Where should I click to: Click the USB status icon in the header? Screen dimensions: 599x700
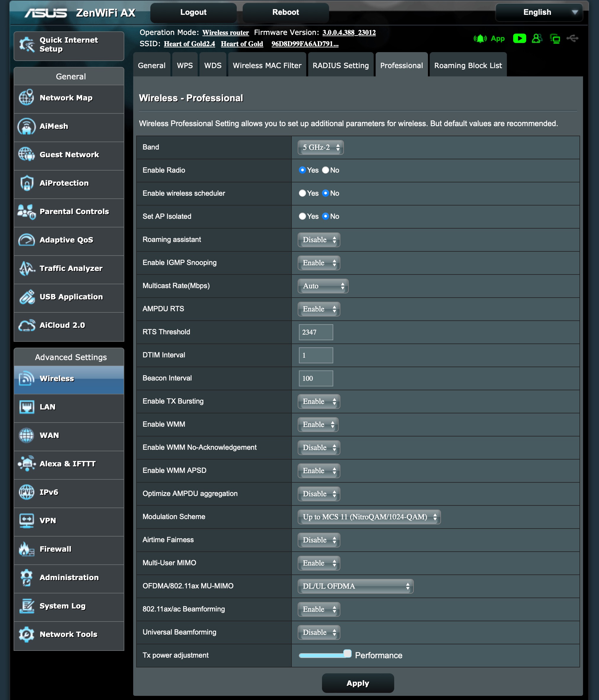pyautogui.click(x=572, y=38)
